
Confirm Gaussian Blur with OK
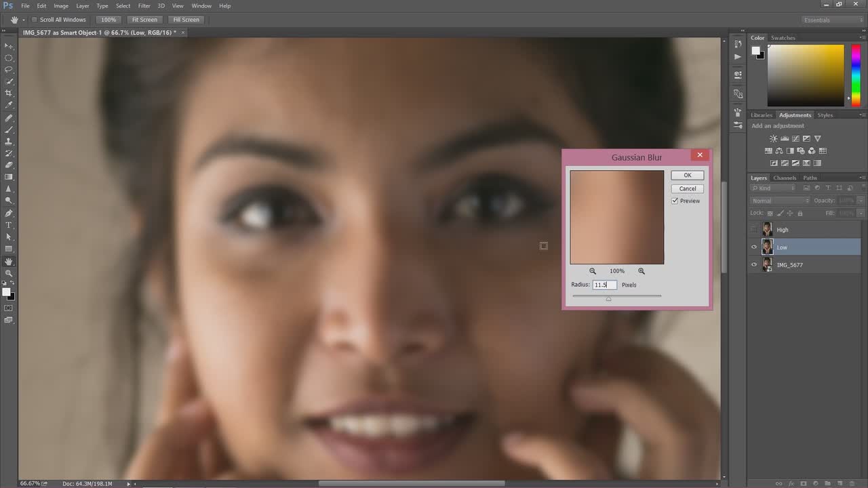[688, 175]
